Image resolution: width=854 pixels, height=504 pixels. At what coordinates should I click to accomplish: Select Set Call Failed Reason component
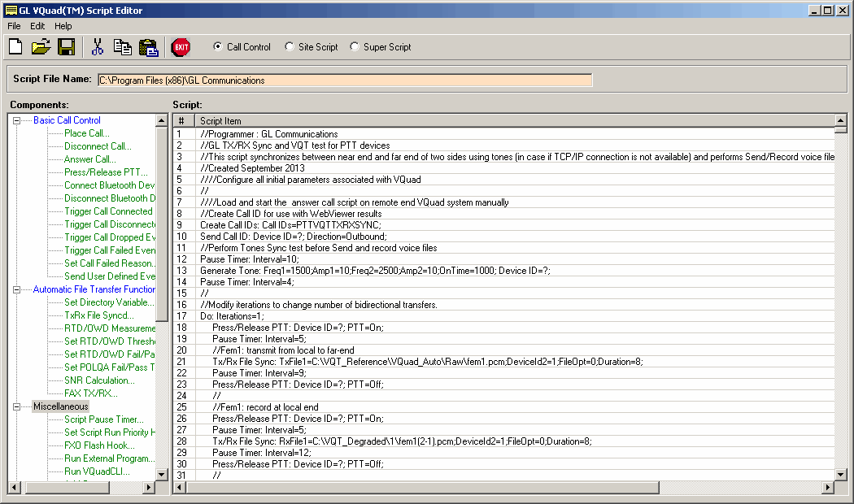(x=110, y=263)
